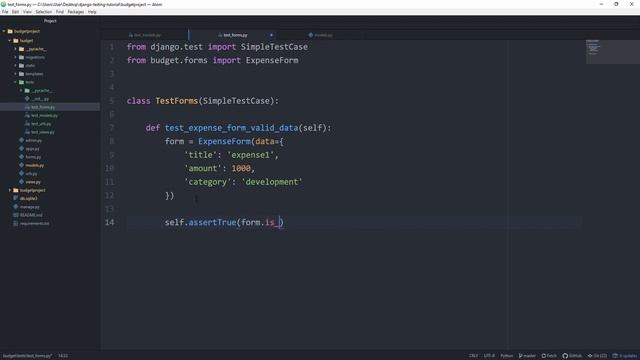Click the green tests folder icon
The height and width of the screenshot is (360, 640).
[x=22, y=82]
